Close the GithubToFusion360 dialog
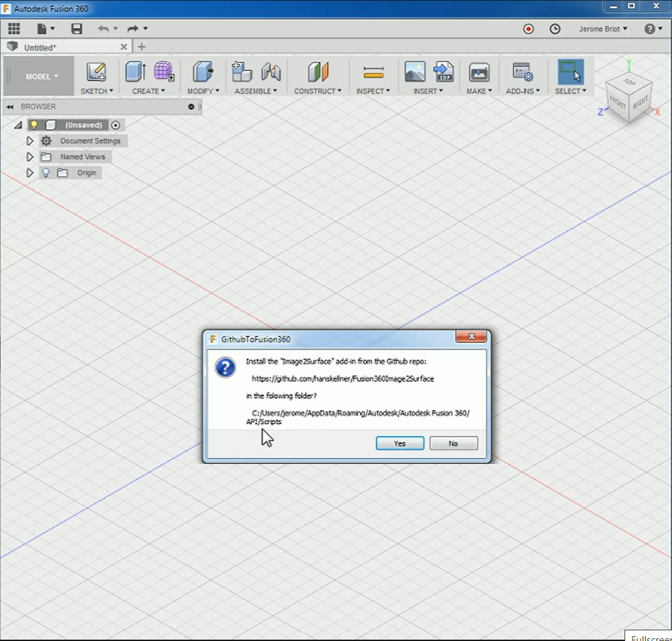The height and width of the screenshot is (641, 672). [x=471, y=337]
